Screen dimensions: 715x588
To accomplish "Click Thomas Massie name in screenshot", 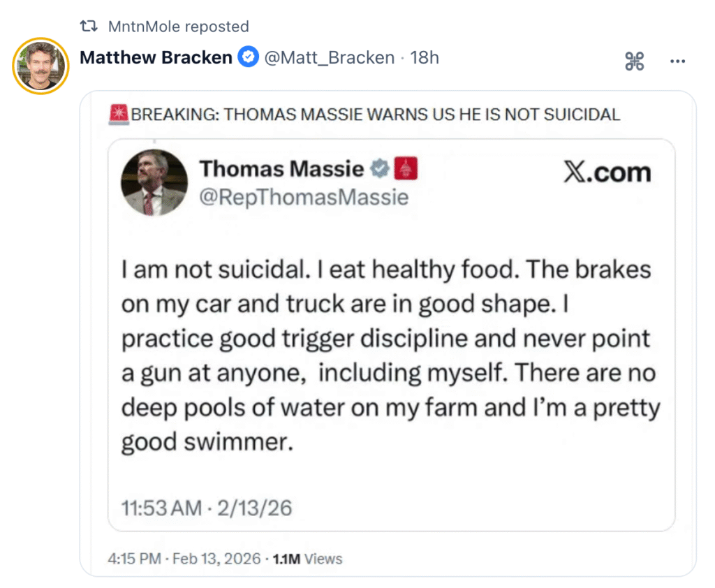I will (281, 169).
